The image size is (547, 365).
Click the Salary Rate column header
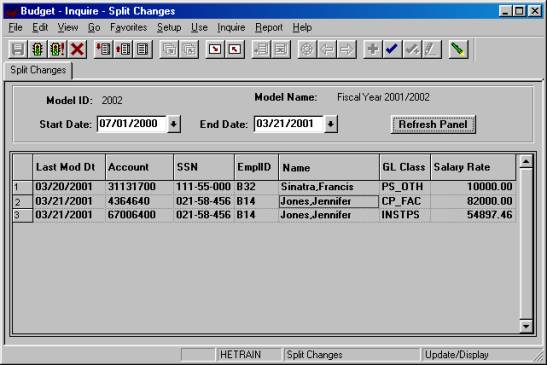coord(473,167)
